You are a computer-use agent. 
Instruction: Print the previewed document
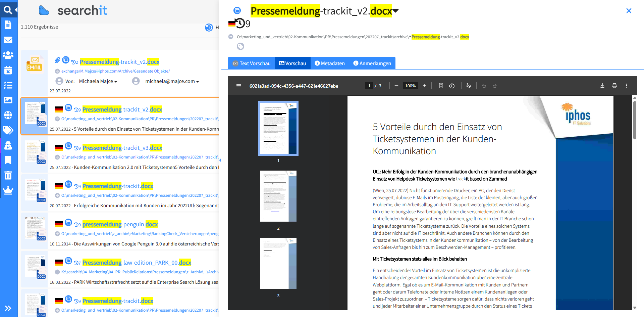click(x=614, y=86)
